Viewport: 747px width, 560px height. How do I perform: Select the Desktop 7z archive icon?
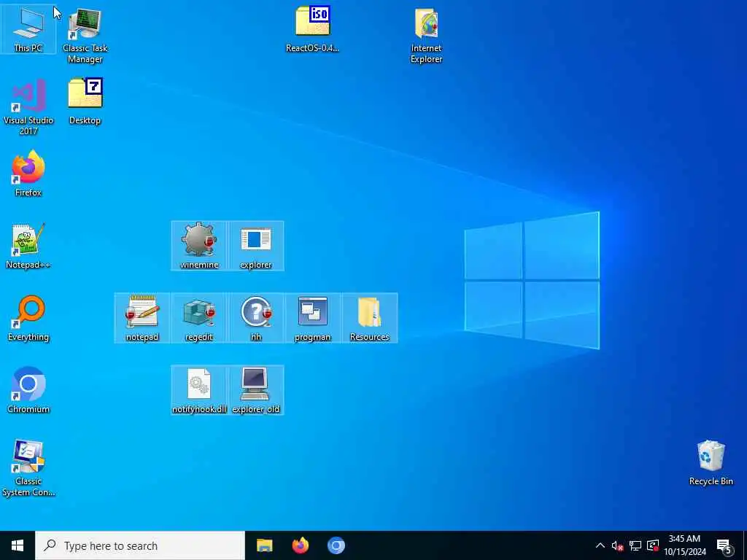[85, 101]
